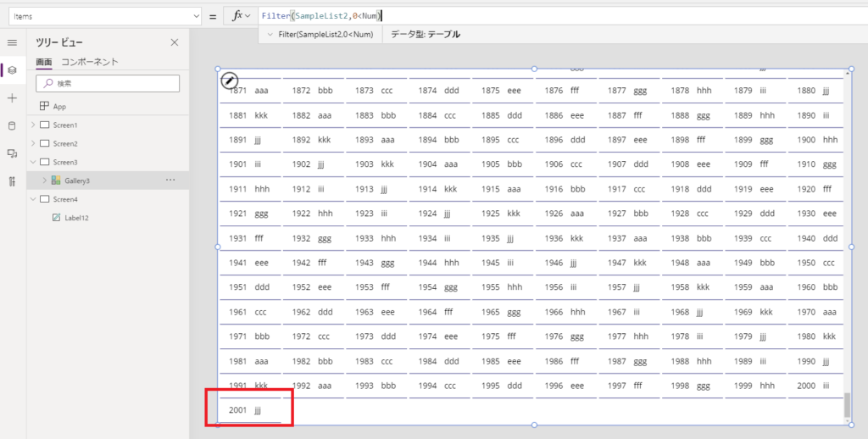The height and width of the screenshot is (439, 868).
Task: Click the ツリー ビュー heading
Action: pyautogui.click(x=59, y=42)
